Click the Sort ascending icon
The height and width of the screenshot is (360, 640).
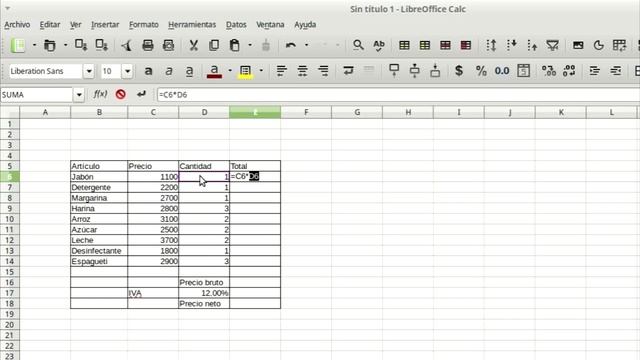pos(511,45)
